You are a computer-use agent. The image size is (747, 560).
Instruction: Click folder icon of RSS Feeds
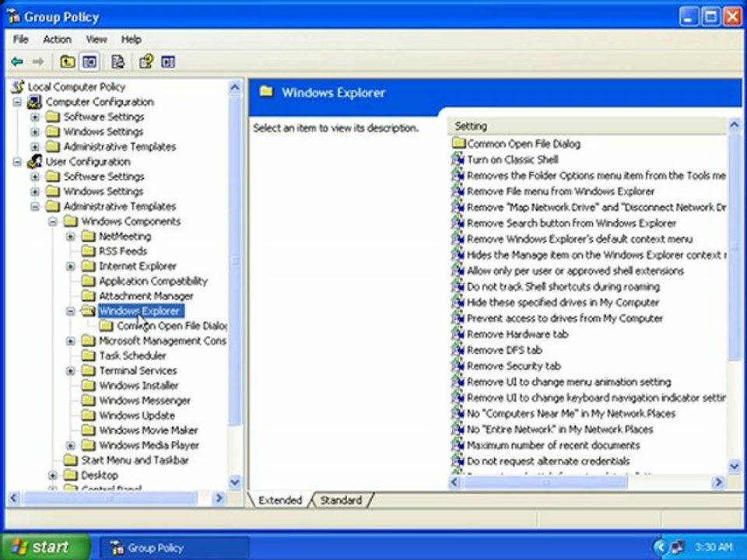coord(88,251)
